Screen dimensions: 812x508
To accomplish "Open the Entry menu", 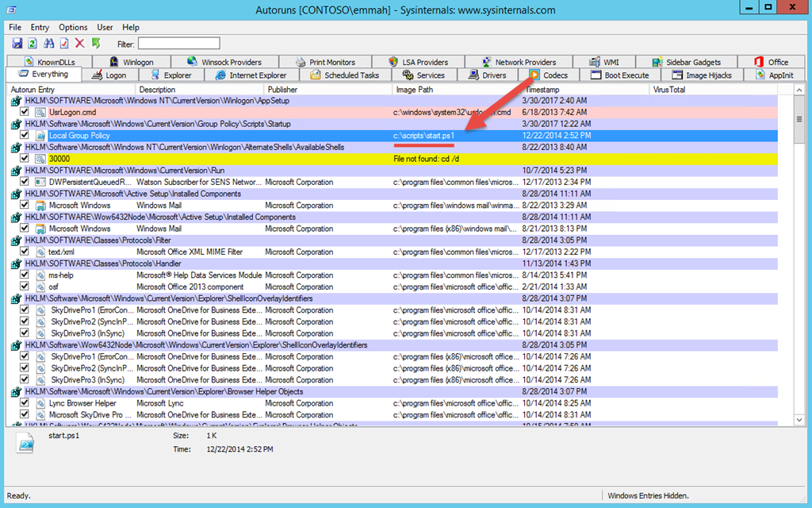I will 40,28.
